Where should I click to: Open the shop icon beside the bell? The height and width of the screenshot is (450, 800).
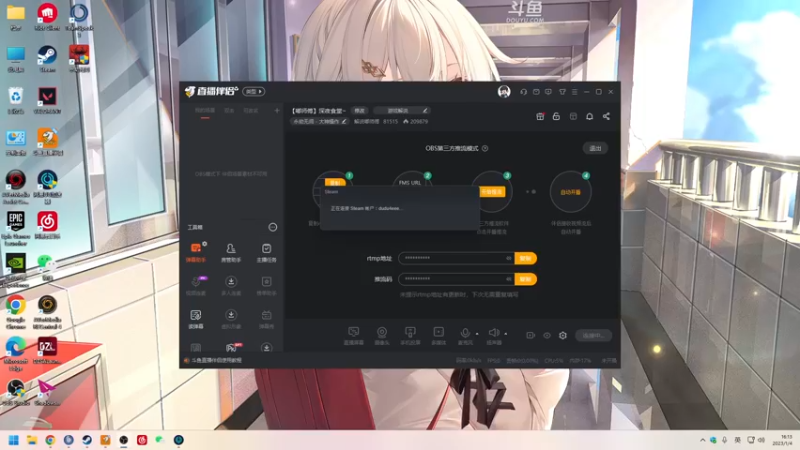[x=573, y=116]
